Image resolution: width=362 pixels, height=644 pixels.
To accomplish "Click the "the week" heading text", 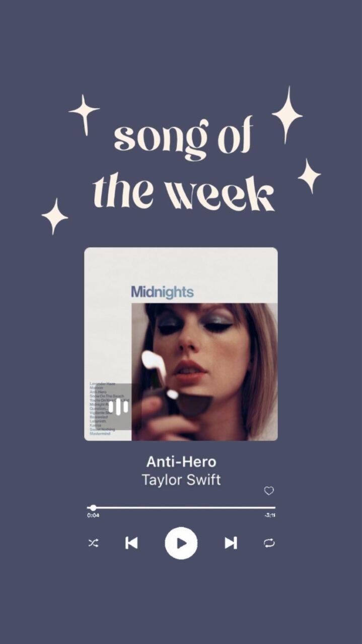I will click(184, 192).
